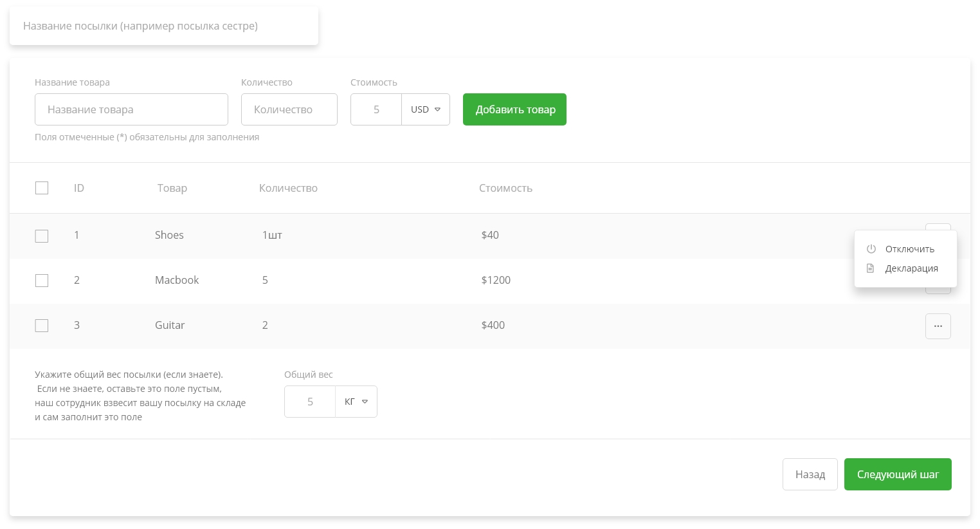
Task: Click the Общий вес number field
Action: (x=310, y=402)
